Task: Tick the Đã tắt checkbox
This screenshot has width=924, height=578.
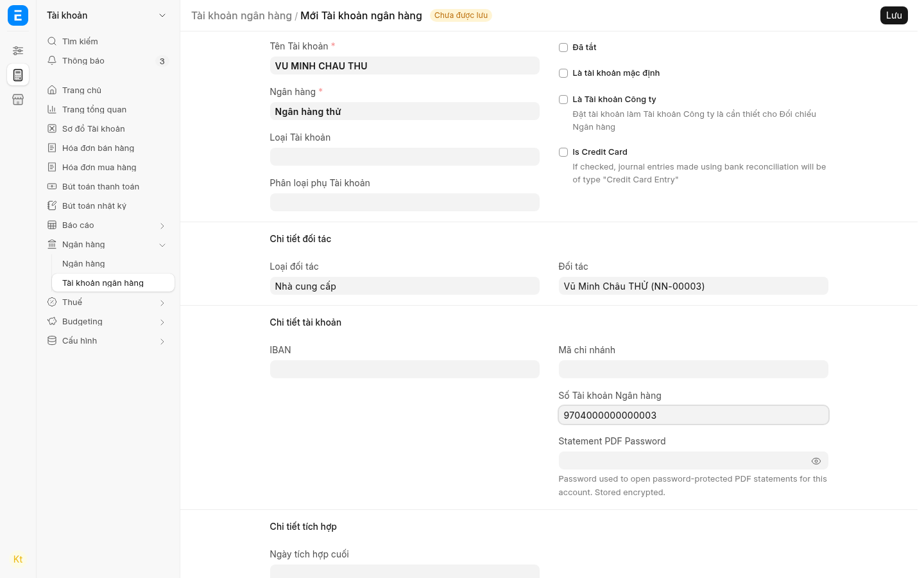Action: tap(563, 48)
